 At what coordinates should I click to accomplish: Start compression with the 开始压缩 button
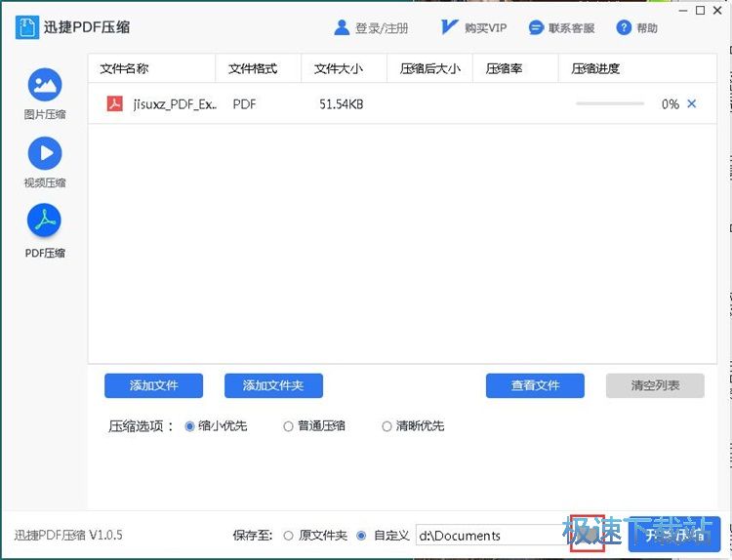[674, 535]
